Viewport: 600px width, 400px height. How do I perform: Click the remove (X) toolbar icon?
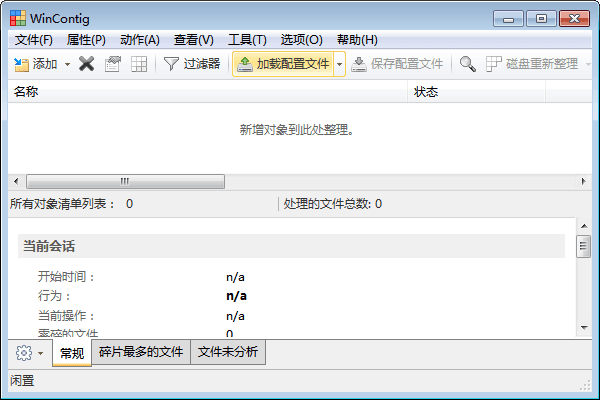pyautogui.click(x=86, y=64)
